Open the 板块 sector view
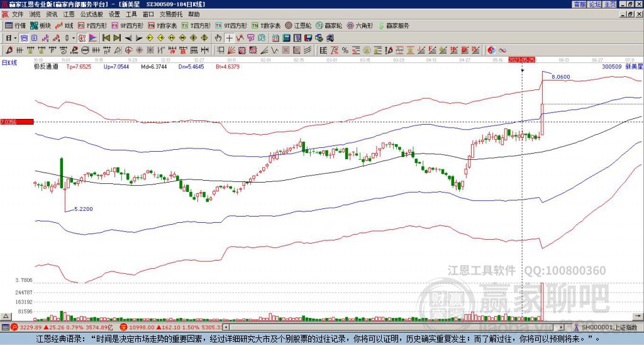This screenshot has width=644, height=345. click(x=41, y=25)
